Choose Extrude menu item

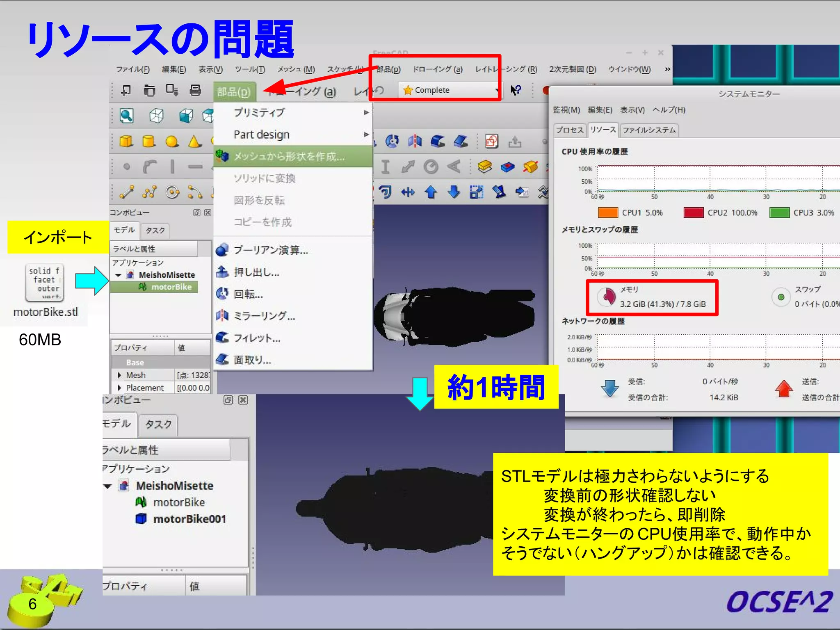(x=293, y=272)
